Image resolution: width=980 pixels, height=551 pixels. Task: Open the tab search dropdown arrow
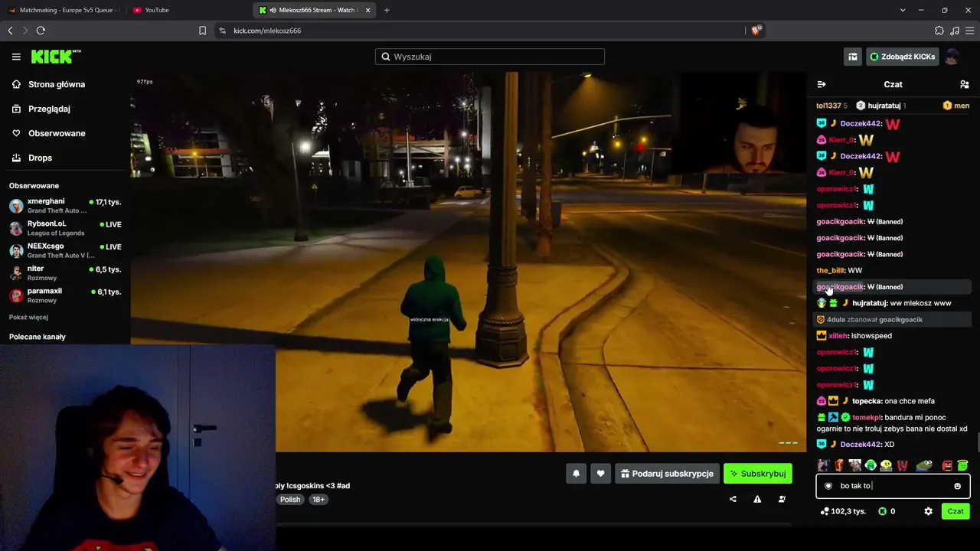[x=903, y=10]
